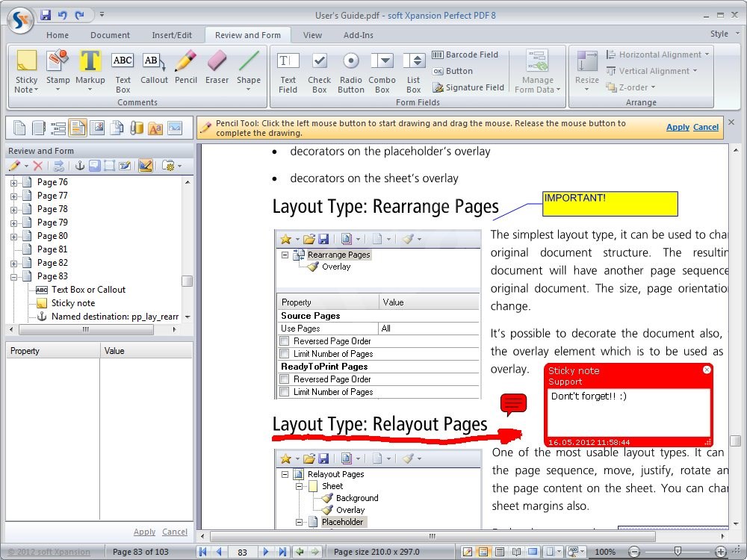The width and height of the screenshot is (747, 560).
Task: Go to last page
Action: click(282, 552)
